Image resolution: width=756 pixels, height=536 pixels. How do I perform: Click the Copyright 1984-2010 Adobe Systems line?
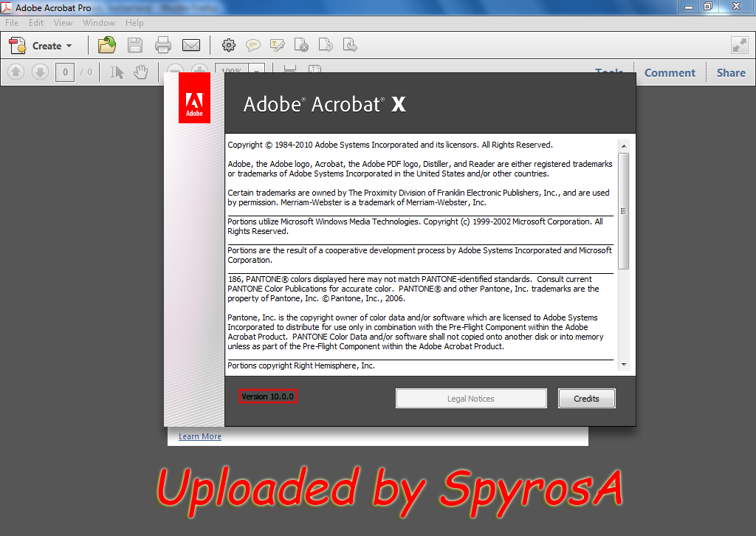(x=390, y=145)
